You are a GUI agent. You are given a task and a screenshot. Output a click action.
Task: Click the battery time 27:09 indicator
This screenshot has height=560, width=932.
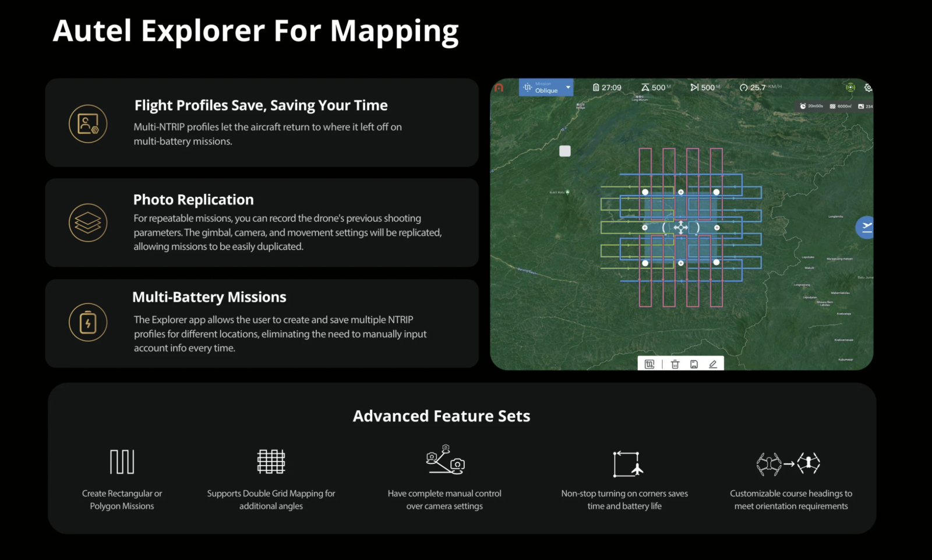coord(607,88)
